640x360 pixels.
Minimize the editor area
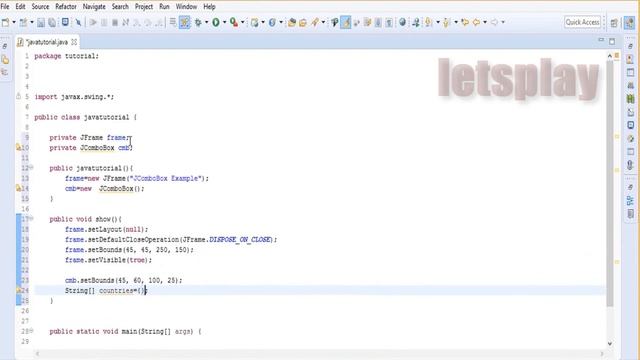point(601,40)
